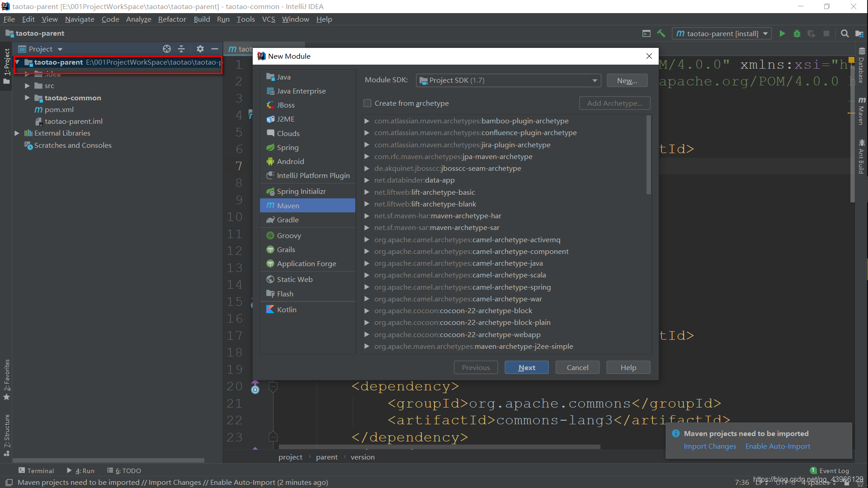Expand the maven-archetype-j2ee-simple entry
868x488 pixels.
point(367,347)
